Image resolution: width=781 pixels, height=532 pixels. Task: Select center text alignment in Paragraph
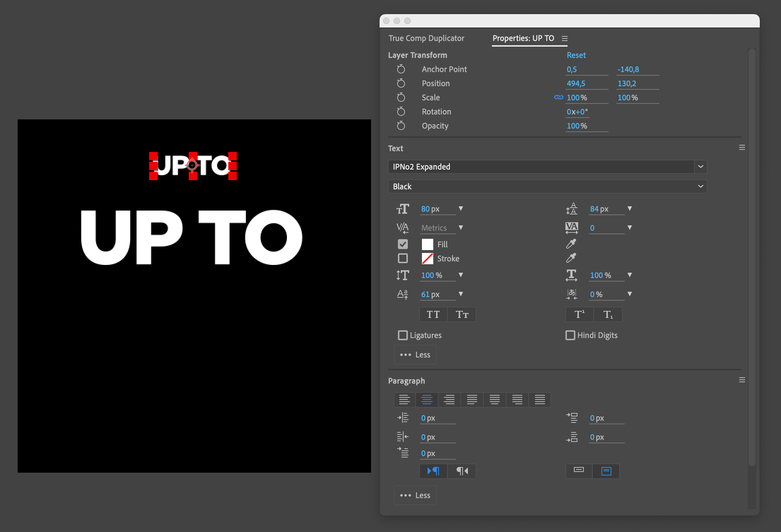(427, 400)
